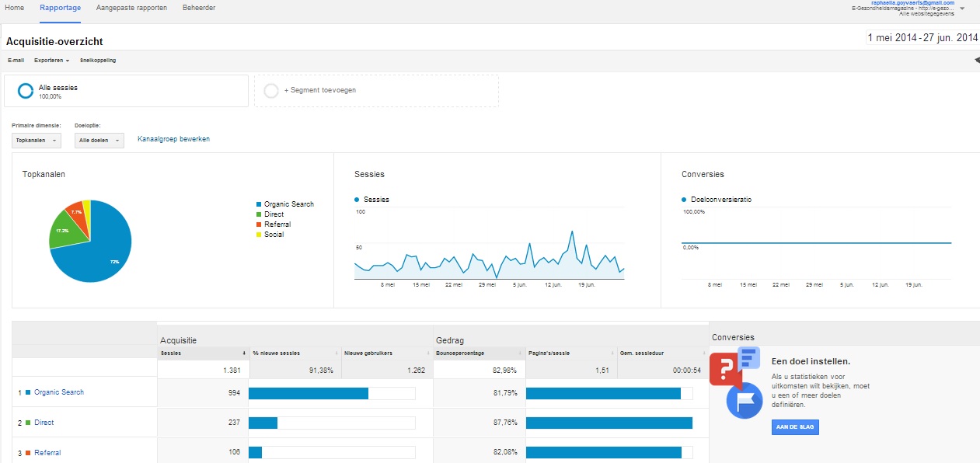Click the orange Referral legend square
The image size is (980, 463).
tap(259, 225)
